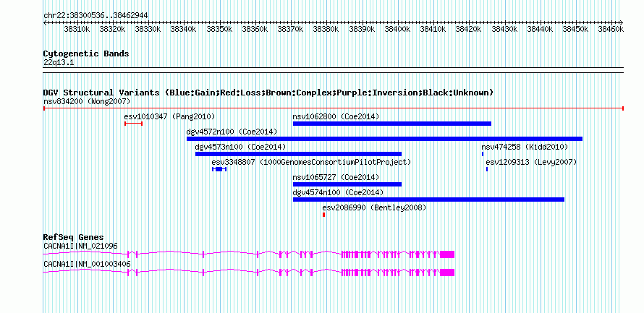The height and width of the screenshot is (313, 644).
Task: Click the blue dgv4573n100 gain bar
Action: (x=298, y=154)
